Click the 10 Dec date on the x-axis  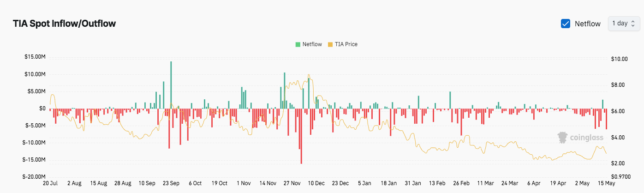pos(316,183)
